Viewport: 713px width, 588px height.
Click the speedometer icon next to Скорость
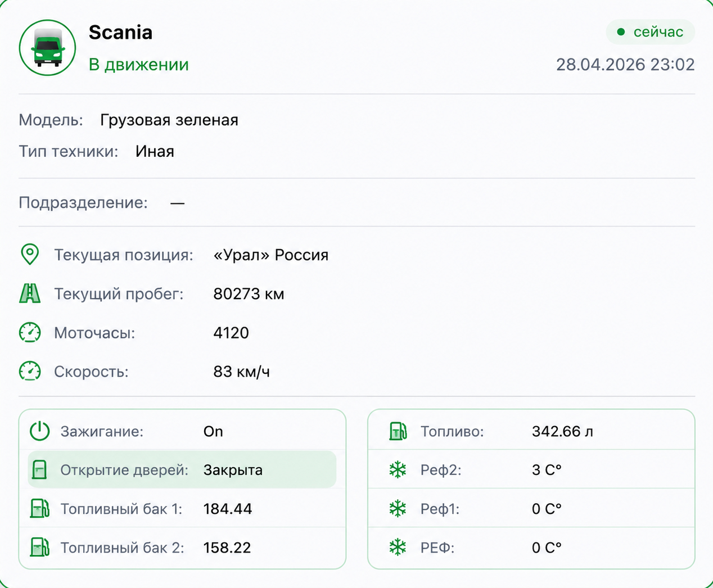[x=30, y=372]
